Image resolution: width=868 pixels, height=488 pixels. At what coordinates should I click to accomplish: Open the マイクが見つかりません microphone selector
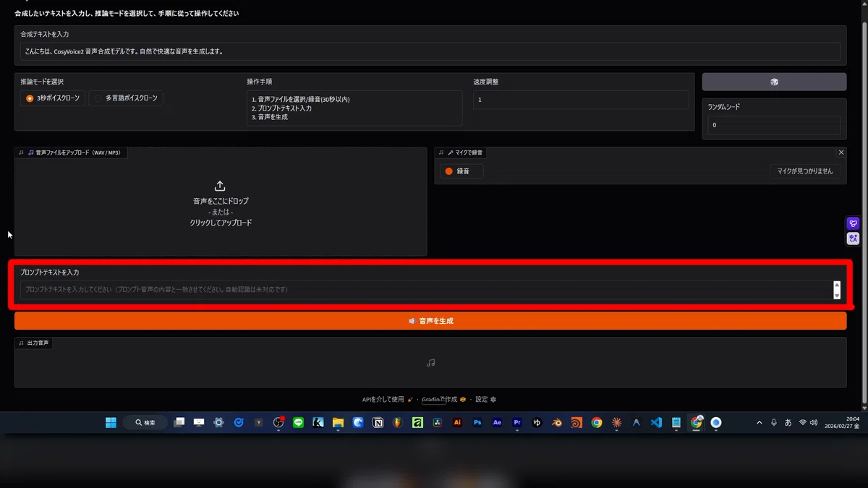(805, 171)
